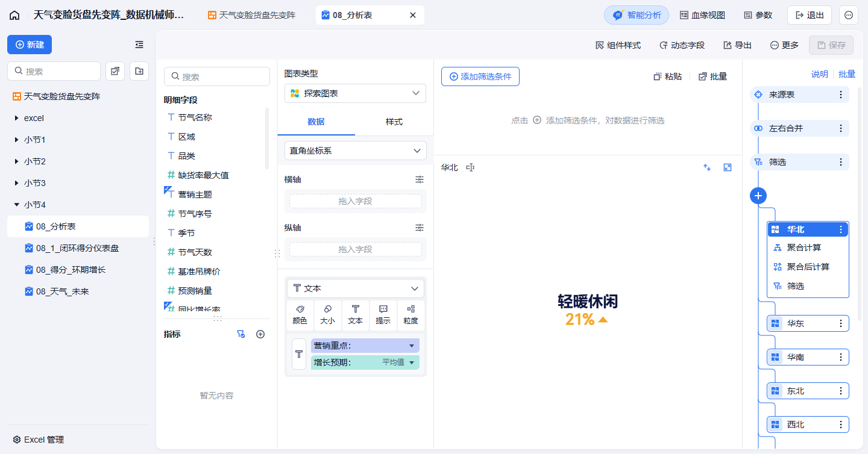Open the 东北 node's more menu
This screenshot has height=454, width=868.
(x=841, y=391)
